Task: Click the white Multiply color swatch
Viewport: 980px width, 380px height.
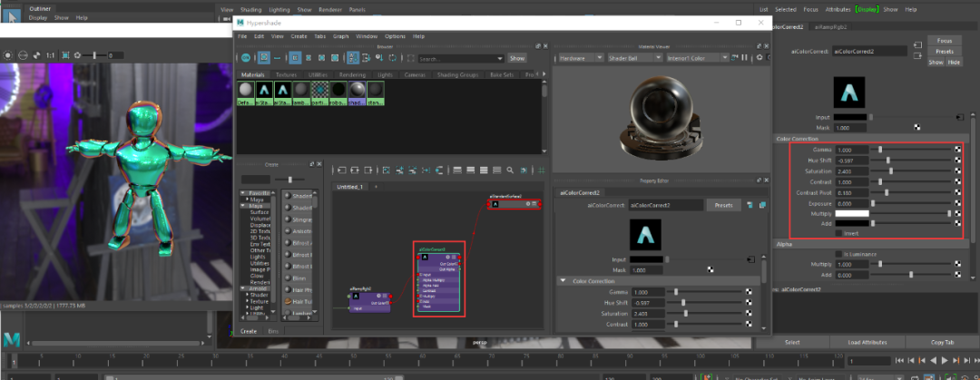Action: 852,213
